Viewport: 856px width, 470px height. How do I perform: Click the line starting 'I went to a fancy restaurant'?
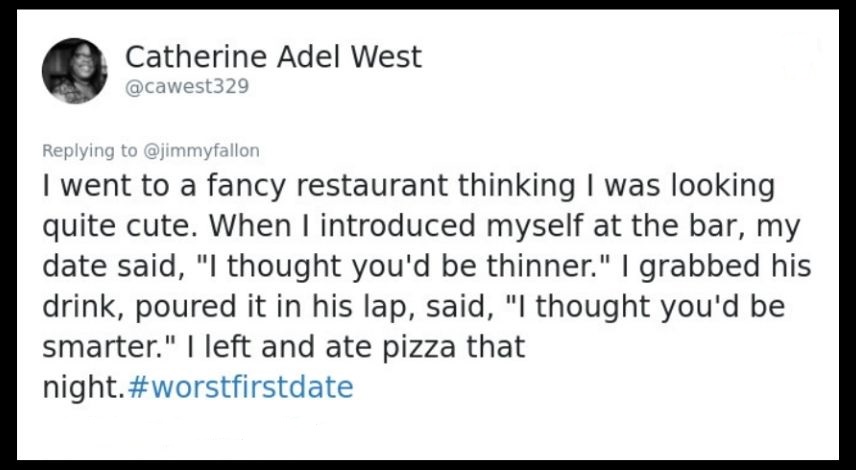[408, 187]
